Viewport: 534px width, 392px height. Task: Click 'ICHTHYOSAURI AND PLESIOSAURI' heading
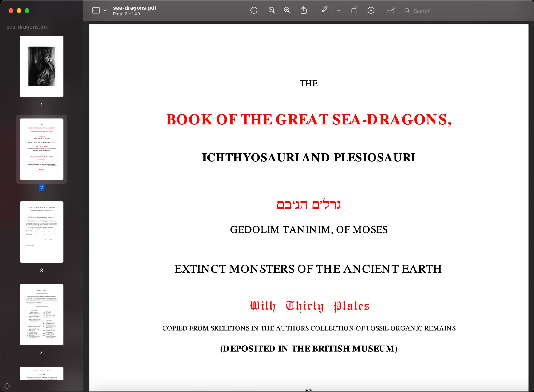[309, 157]
